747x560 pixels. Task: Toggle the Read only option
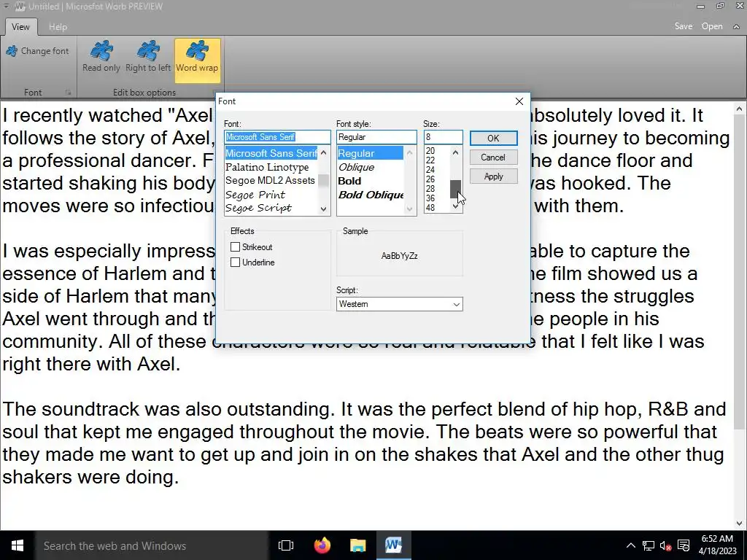(x=101, y=57)
